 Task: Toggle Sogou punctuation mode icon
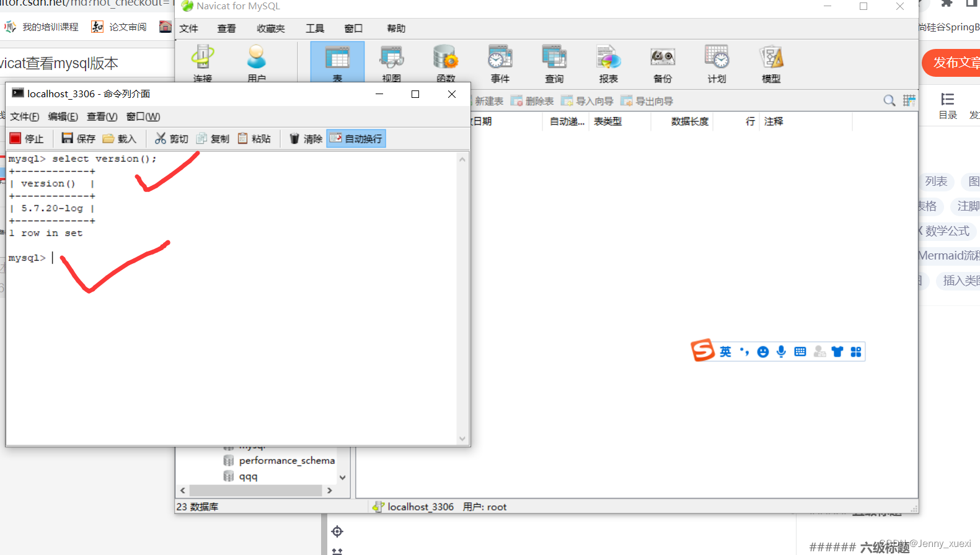pyautogui.click(x=744, y=352)
